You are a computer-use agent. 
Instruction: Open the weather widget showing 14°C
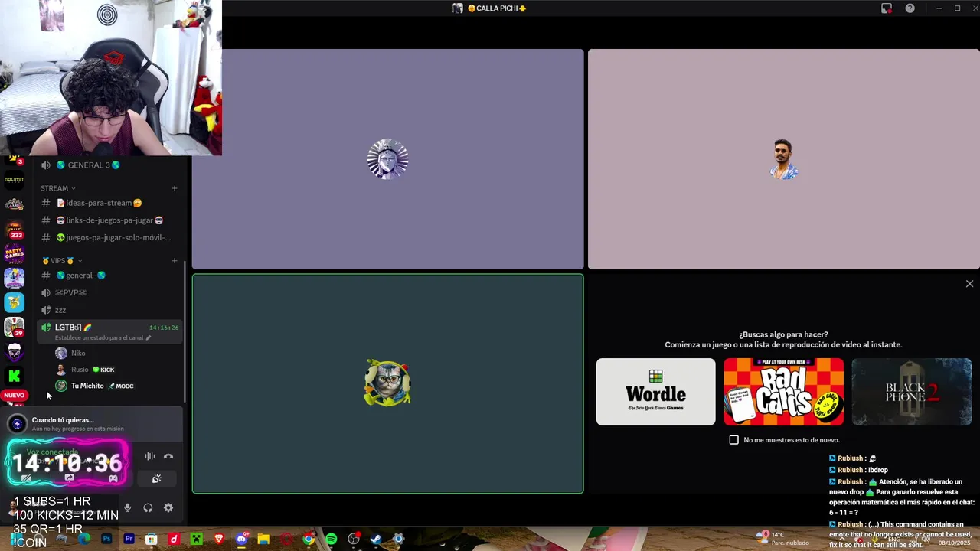click(782, 539)
